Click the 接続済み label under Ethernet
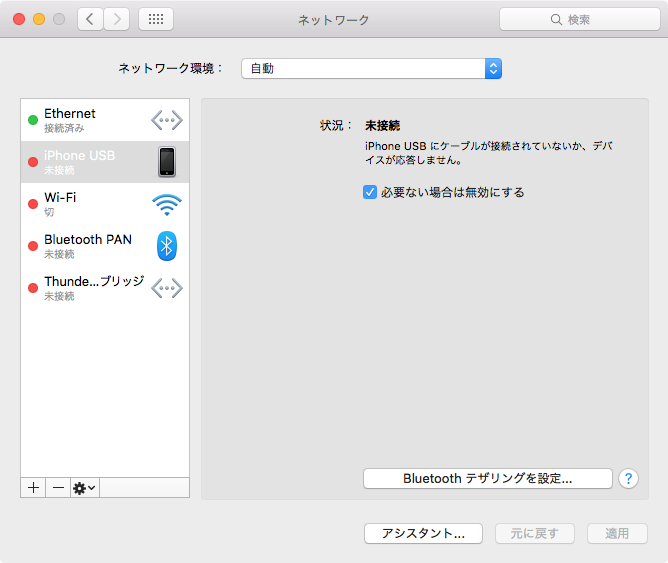 64,128
